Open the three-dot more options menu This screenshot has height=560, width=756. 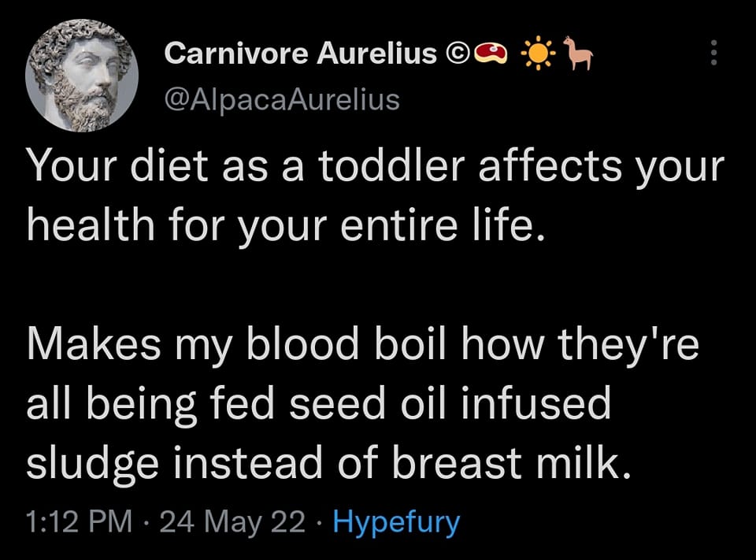coord(714,53)
